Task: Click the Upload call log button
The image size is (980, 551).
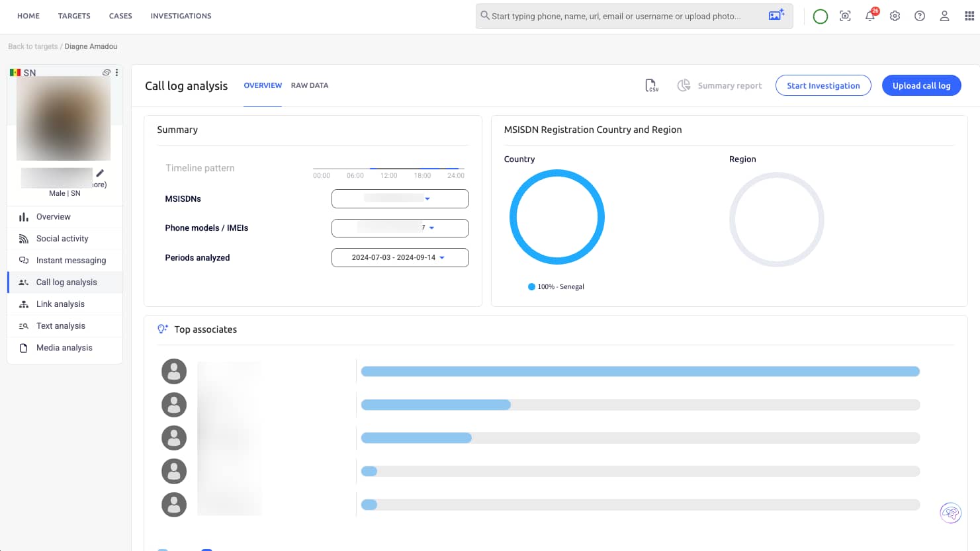Action: coord(921,85)
